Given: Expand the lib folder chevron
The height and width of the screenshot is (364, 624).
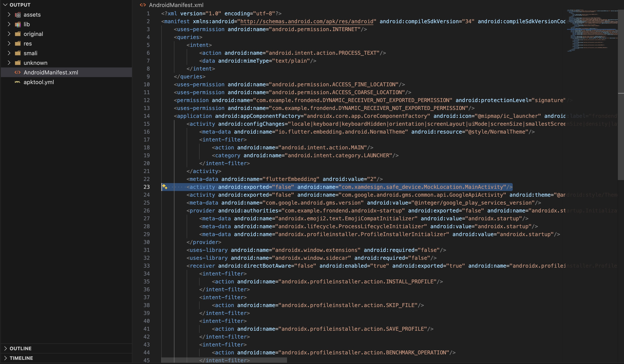Looking at the screenshot, I should (9, 24).
